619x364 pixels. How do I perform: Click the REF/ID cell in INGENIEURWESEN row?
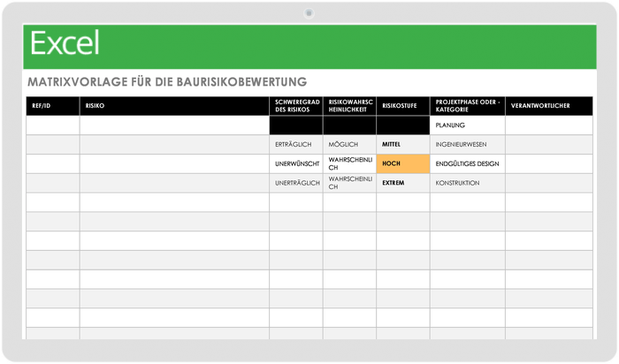(53, 145)
